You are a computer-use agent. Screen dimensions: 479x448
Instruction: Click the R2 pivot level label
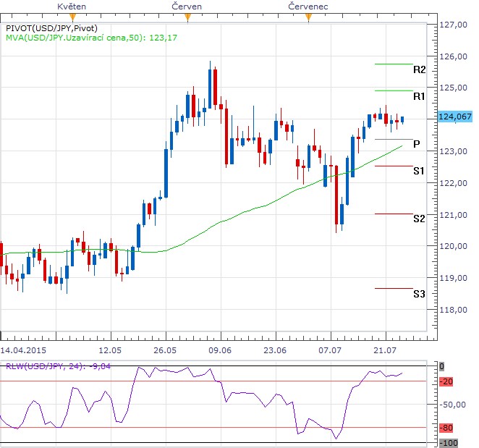click(420, 69)
